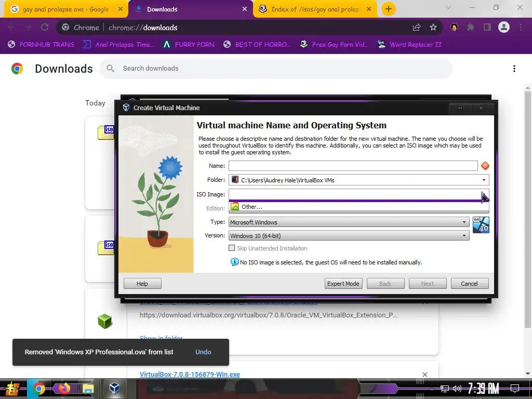Click the info icon beside the No ISO message

[x=234, y=262]
